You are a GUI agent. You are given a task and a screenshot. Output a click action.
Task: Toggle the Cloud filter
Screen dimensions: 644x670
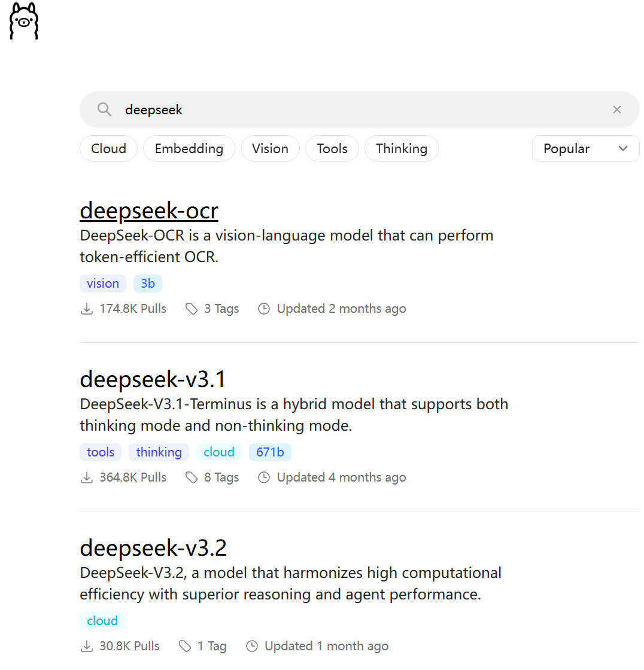[x=108, y=149]
